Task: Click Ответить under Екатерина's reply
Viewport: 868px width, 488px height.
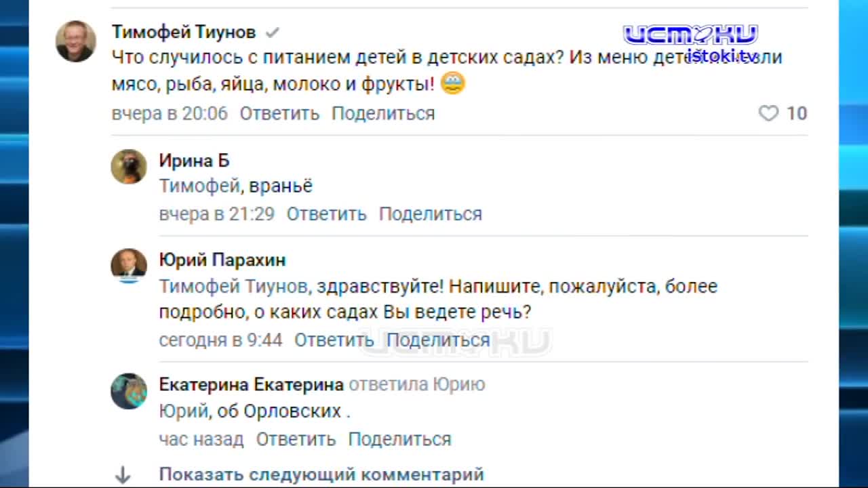Action: [296, 439]
